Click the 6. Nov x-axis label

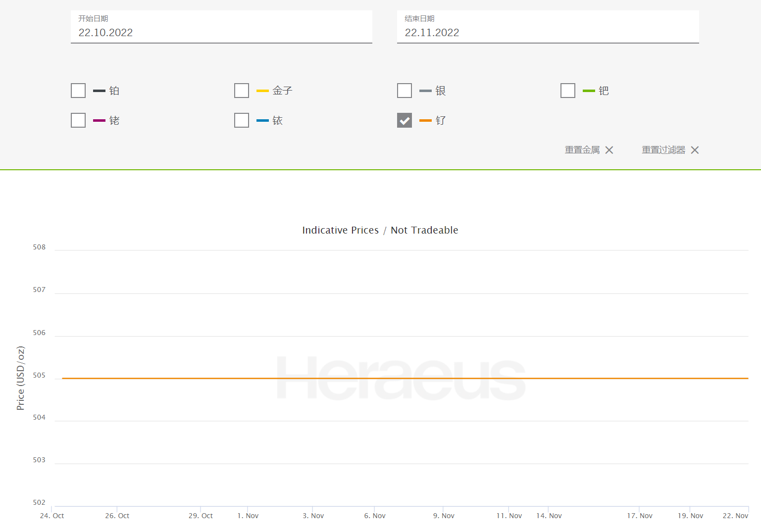point(375,516)
